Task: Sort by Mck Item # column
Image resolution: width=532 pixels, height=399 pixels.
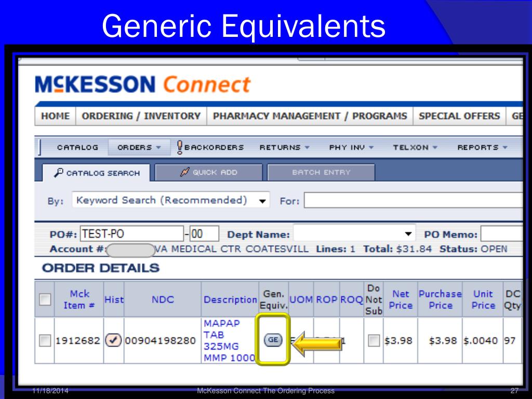Action: pos(79,299)
